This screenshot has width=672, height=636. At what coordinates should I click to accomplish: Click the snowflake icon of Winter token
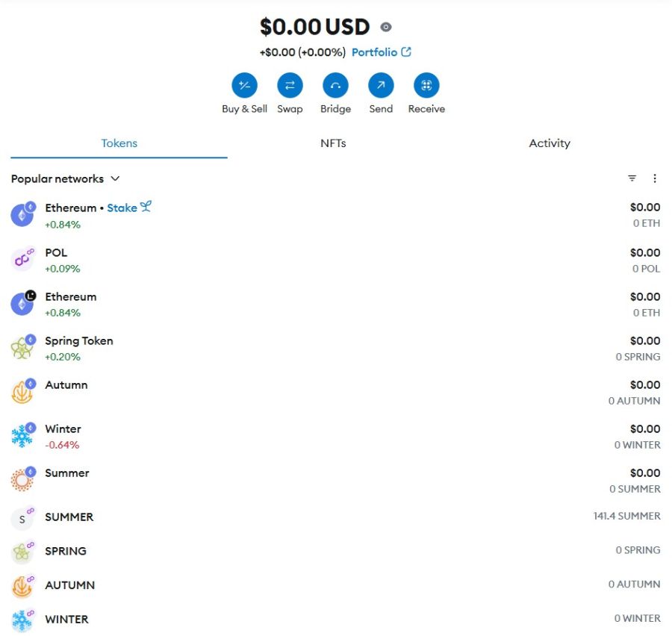22,437
